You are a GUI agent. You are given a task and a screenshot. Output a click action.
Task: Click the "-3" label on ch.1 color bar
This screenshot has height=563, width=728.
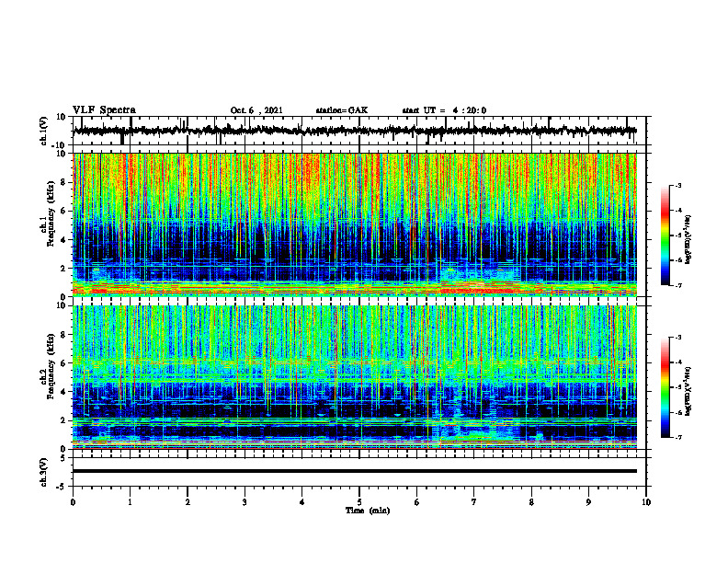[677, 185]
